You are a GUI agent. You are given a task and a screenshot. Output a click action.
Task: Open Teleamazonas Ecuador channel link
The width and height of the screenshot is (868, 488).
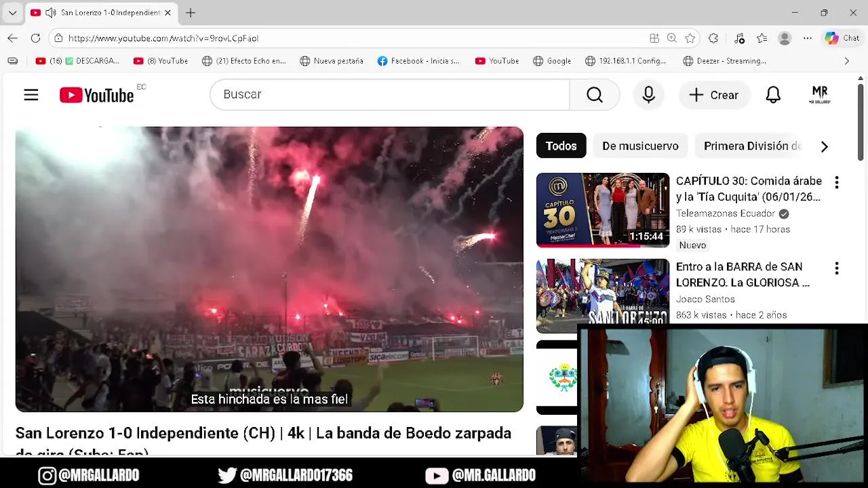coord(725,213)
